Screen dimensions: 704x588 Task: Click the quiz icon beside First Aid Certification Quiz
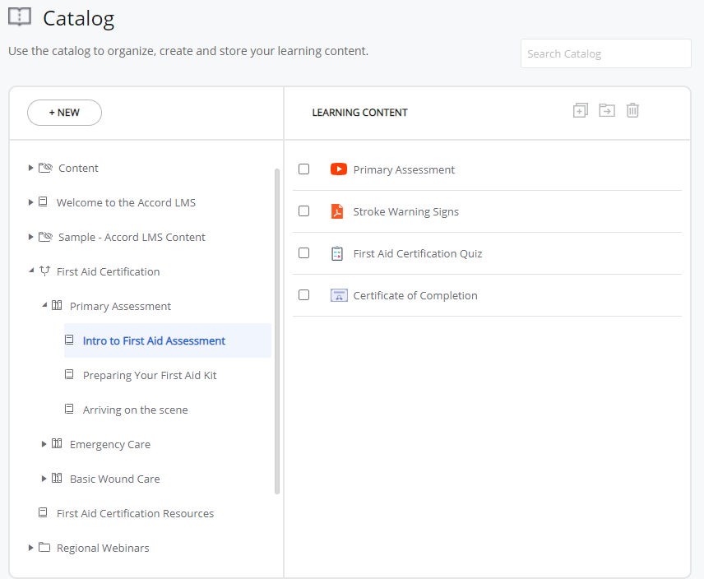(336, 252)
